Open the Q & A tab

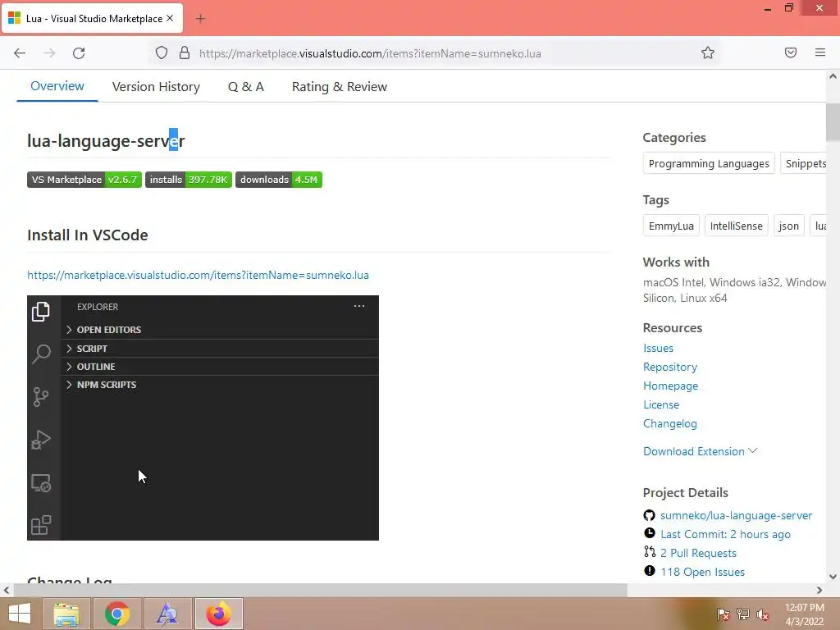tap(246, 87)
